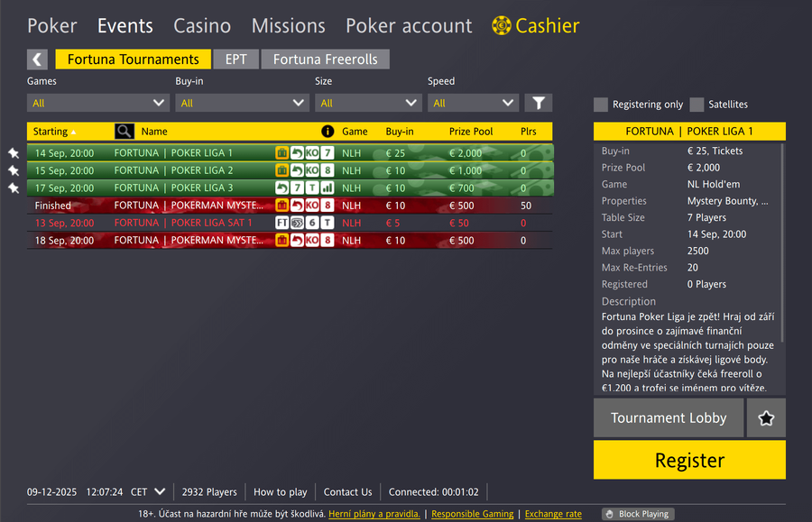Click the Cashier coin icon
Screen dimensions: 812x522
(502, 25)
